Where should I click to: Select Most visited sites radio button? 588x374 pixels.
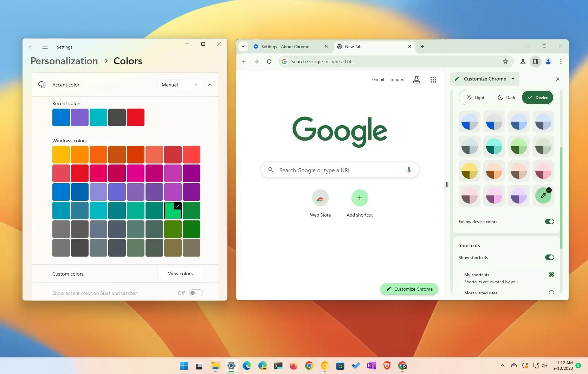[551, 292]
